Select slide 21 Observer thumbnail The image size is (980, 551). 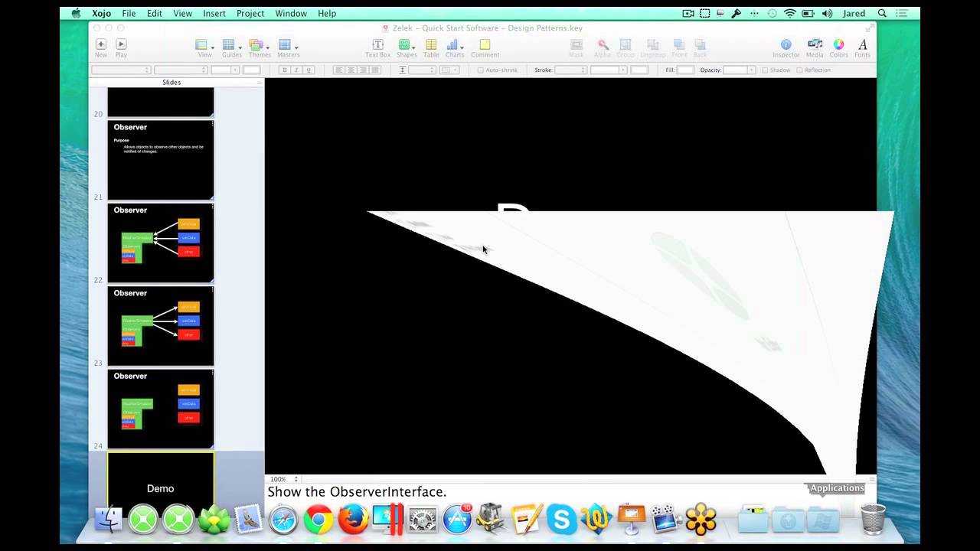(160, 160)
